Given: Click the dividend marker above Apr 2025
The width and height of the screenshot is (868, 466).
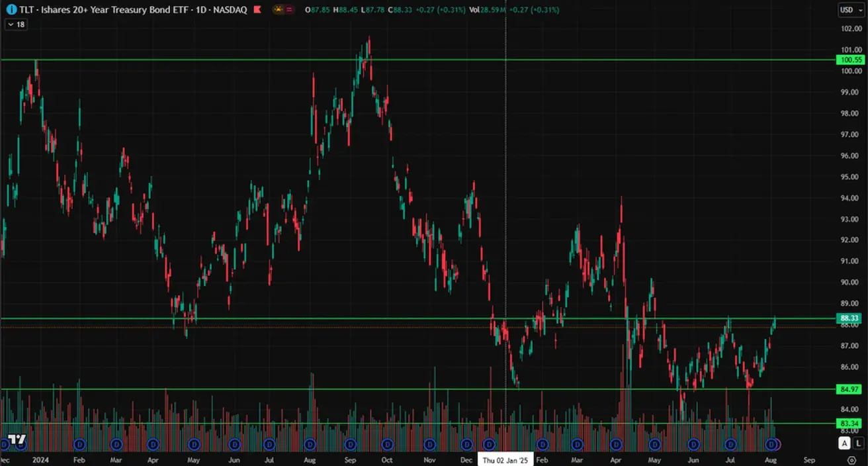Looking at the screenshot, I should click(x=617, y=443).
